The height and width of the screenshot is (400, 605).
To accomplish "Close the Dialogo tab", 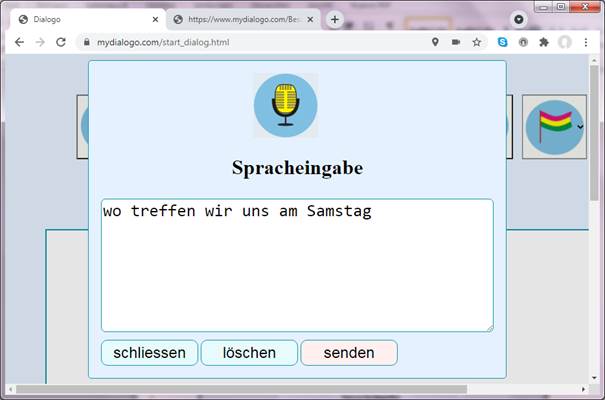I will tap(155, 19).
